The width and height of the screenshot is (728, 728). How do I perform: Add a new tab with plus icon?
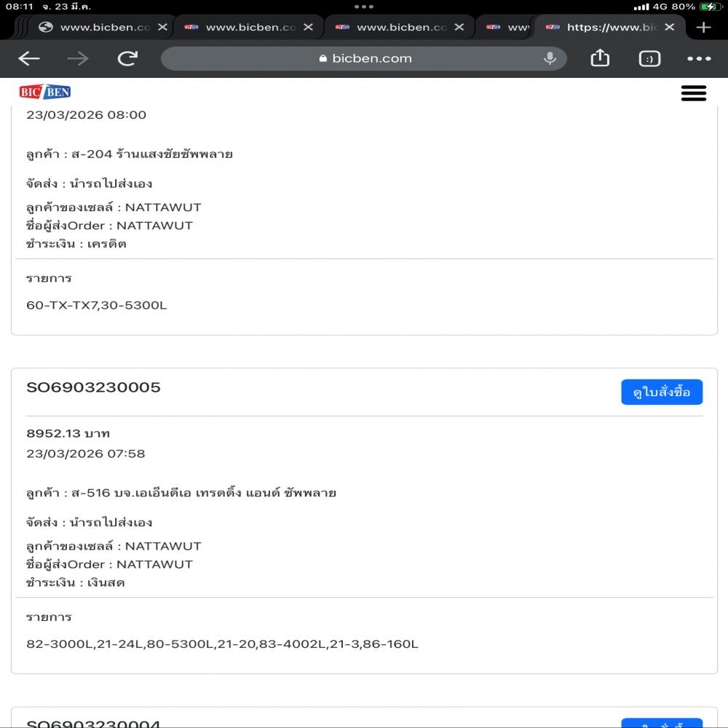[x=703, y=28]
